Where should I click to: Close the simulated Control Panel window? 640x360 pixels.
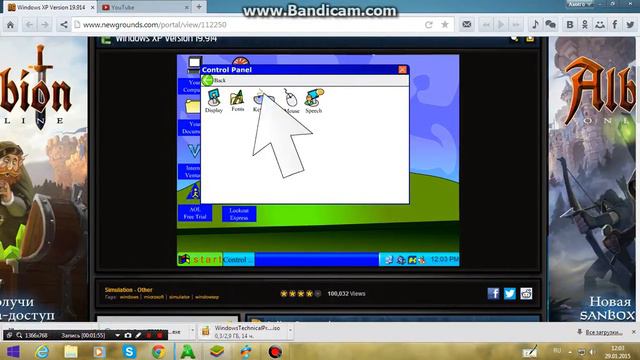402,69
